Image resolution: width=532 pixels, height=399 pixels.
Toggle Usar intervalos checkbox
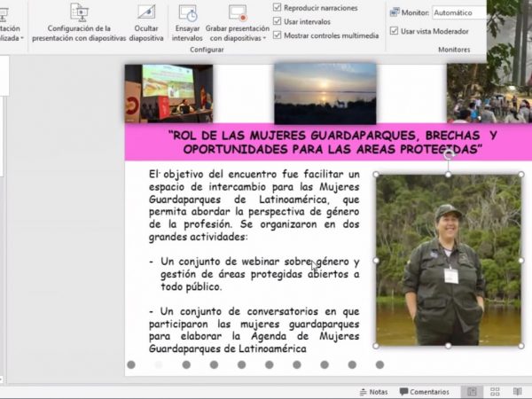(278, 21)
